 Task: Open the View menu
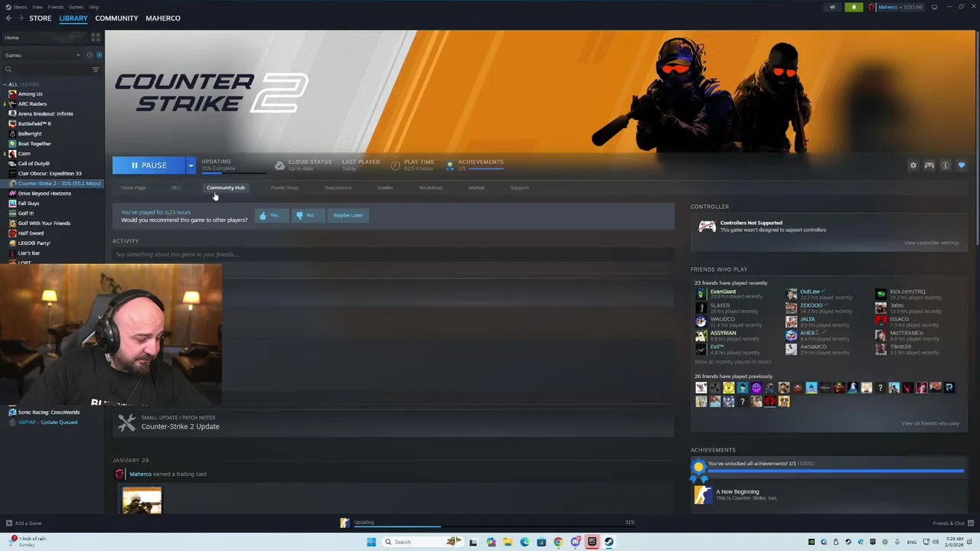click(37, 7)
